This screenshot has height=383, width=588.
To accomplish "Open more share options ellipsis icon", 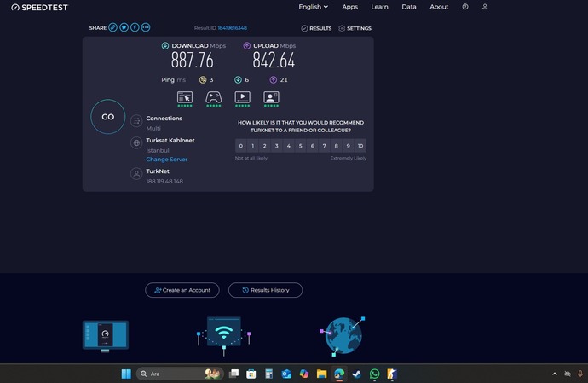I will point(146,27).
